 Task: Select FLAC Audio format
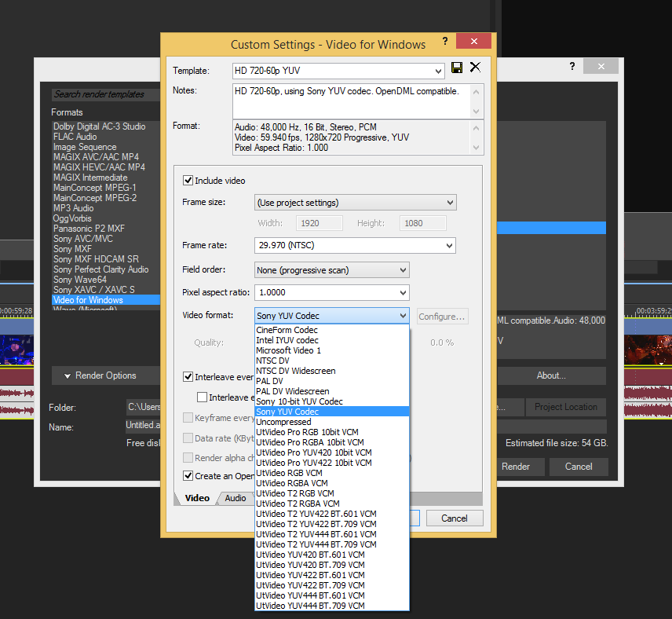point(105,137)
